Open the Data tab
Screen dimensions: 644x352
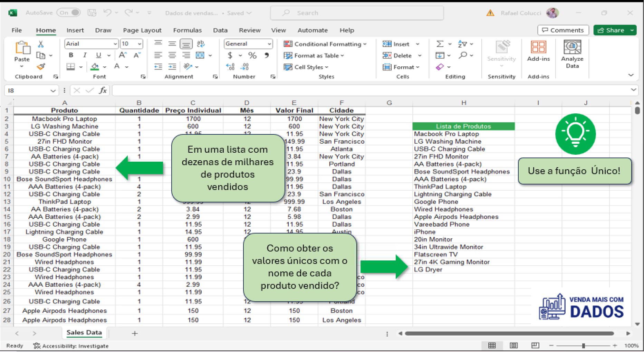[220, 30]
